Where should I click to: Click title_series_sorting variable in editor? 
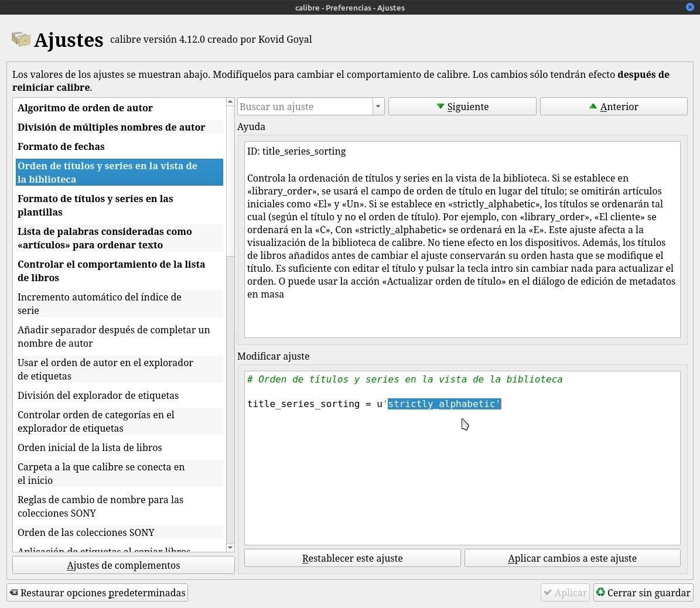click(303, 404)
